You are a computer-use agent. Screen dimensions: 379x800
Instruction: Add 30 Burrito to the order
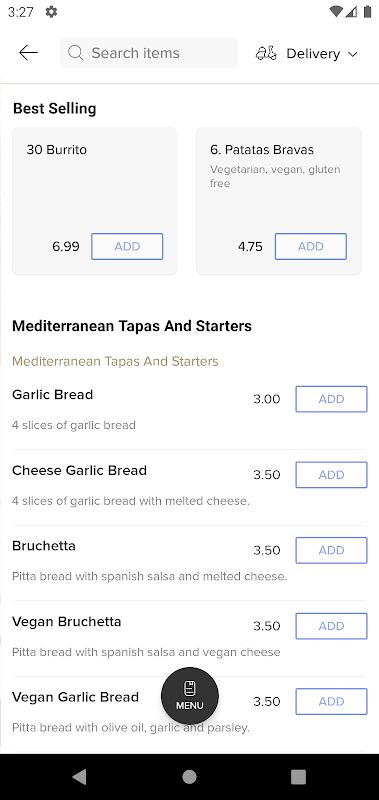coord(127,246)
